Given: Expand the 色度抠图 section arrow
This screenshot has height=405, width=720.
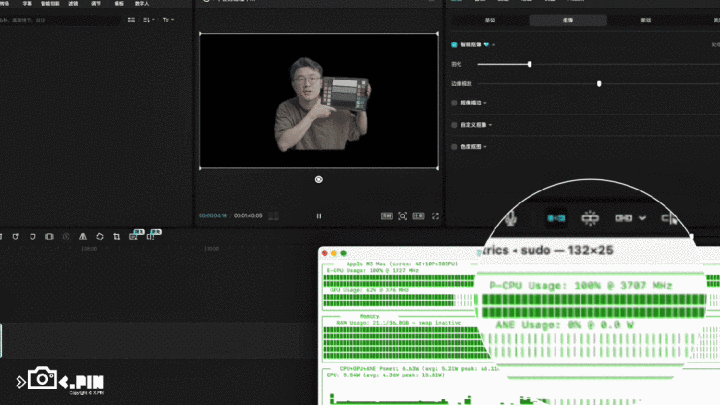Looking at the screenshot, I should pos(484,146).
